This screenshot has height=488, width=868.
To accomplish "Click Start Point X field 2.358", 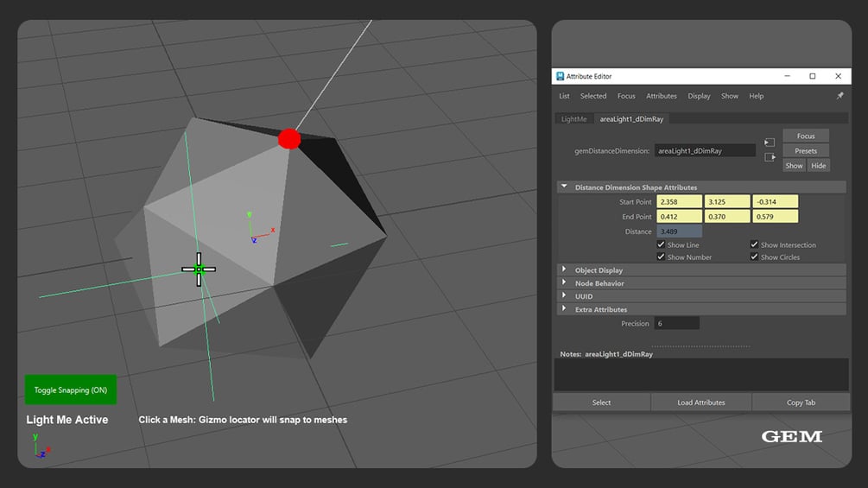I will (679, 201).
